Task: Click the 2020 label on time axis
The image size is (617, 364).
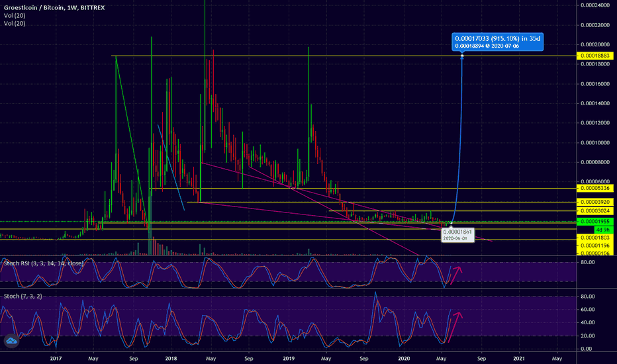Action: point(404,359)
